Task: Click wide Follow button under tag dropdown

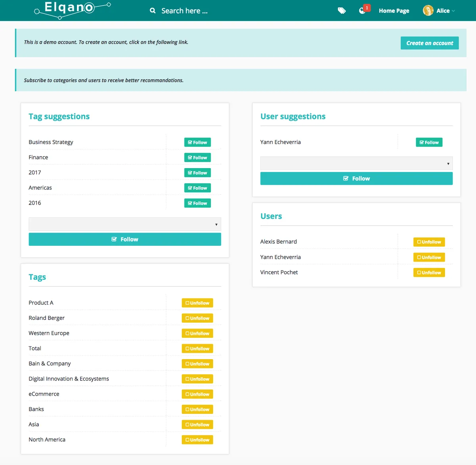Action: click(x=125, y=239)
